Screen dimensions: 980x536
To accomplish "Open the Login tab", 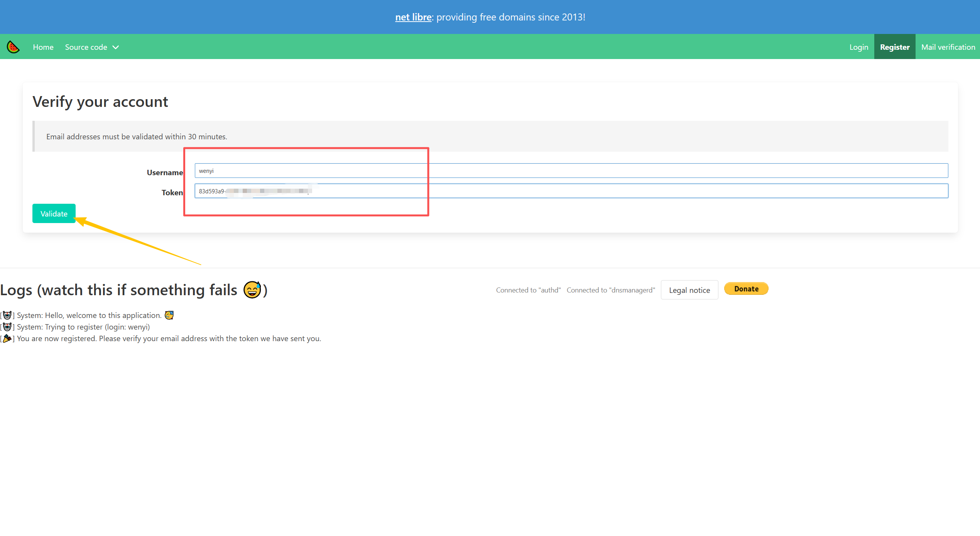I will coord(858,47).
